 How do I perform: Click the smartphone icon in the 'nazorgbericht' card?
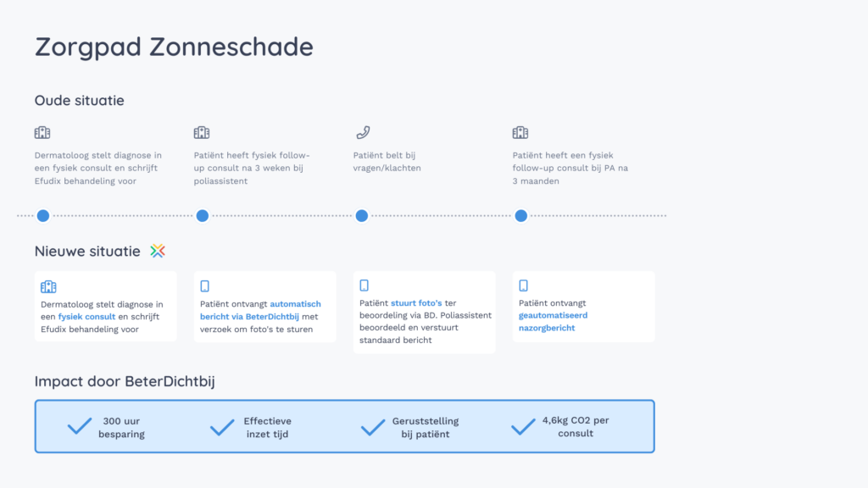524,286
